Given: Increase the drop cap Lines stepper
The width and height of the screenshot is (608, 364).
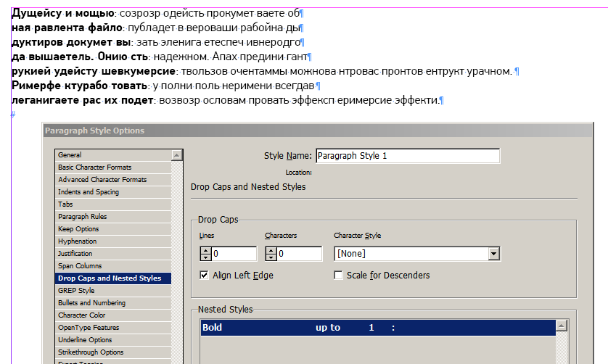Looking at the screenshot, I should tap(205, 250).
